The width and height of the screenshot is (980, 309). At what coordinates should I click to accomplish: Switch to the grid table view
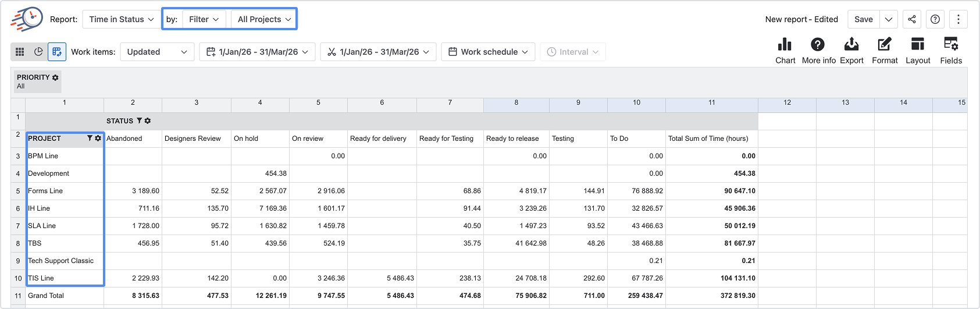tap(20, 52)
